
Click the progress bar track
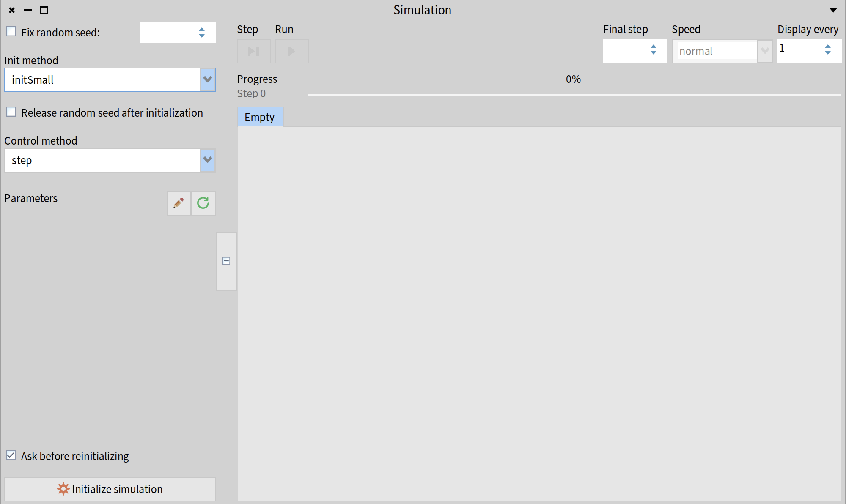click(x=574, y=95)
